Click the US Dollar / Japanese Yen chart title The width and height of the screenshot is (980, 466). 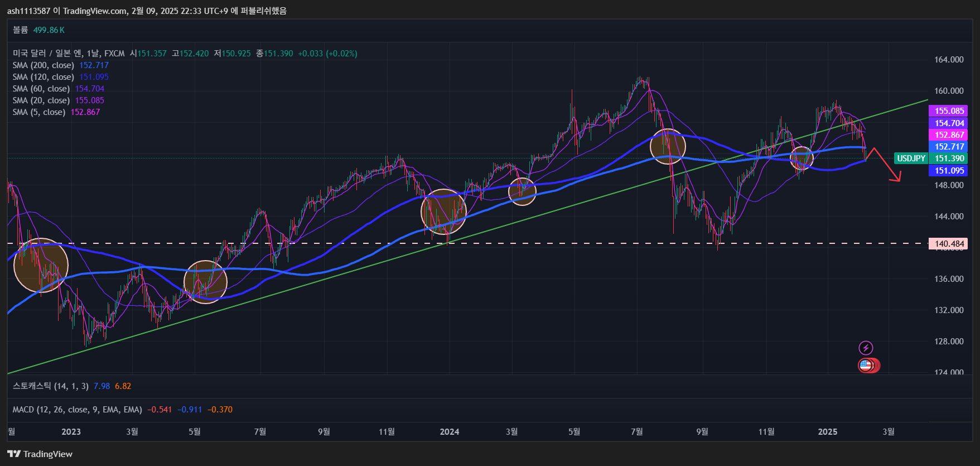[x=69, y=54]
